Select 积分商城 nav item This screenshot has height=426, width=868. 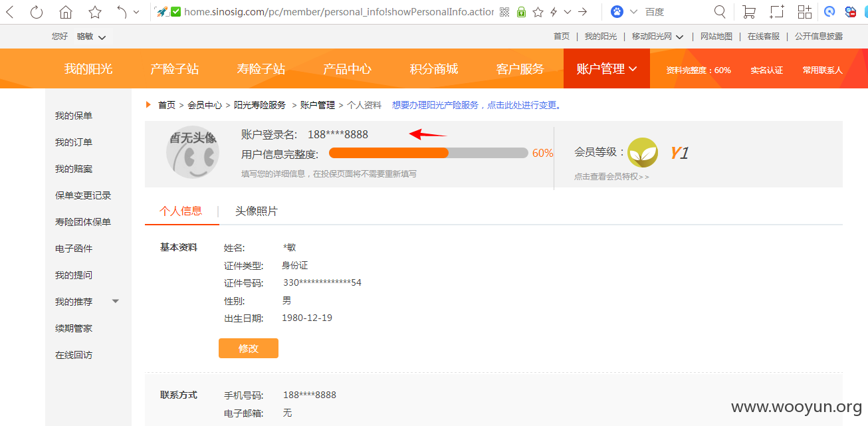coord(434,69)
